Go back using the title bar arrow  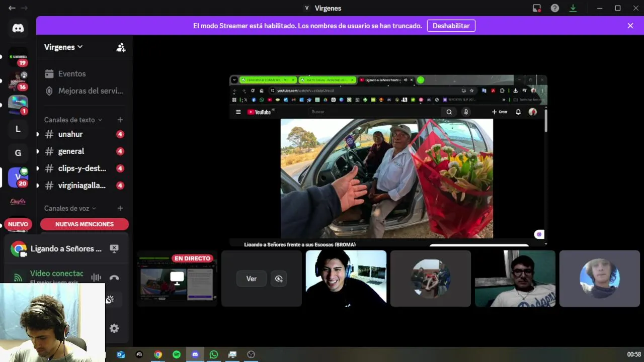[12, 8]
